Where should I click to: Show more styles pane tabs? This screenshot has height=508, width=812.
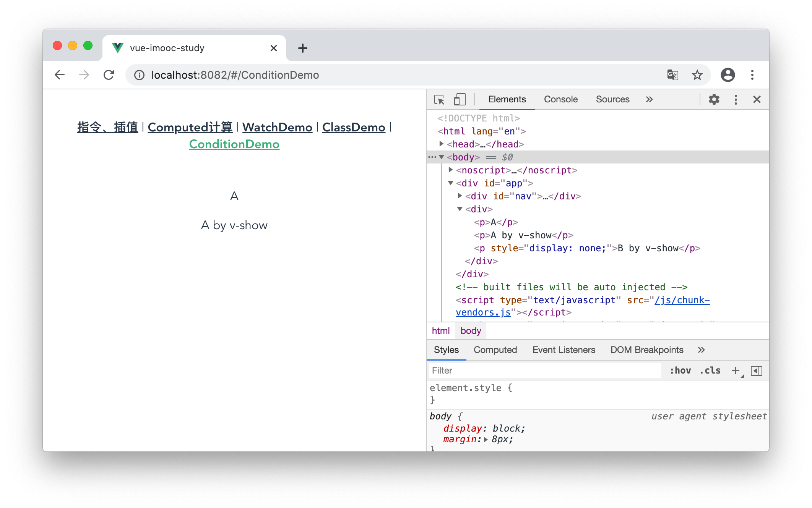701,350
